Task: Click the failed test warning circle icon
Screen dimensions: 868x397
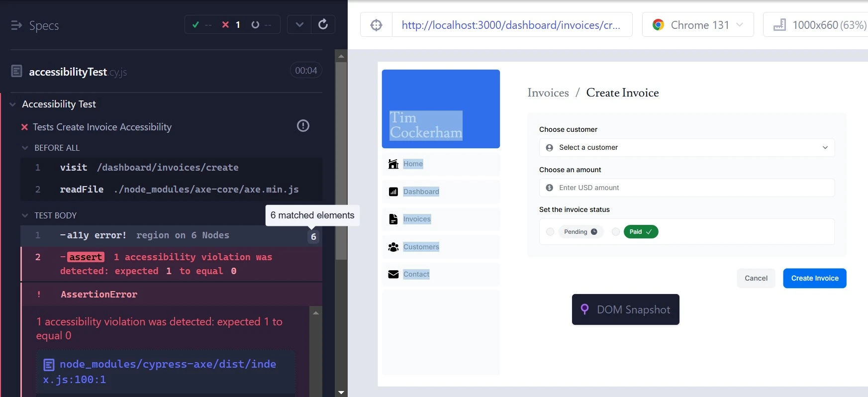Action: point(303,126)
